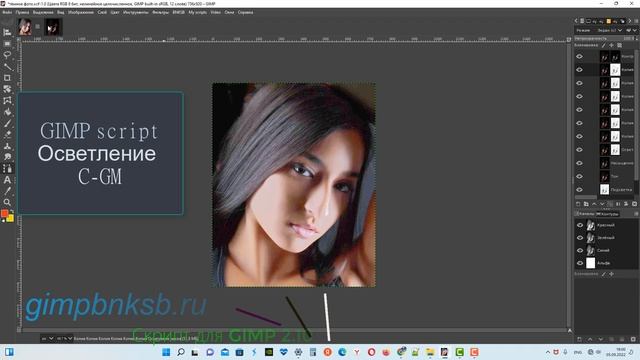Hide the Зелёный channel
This screenshot has width=640, height=360.
tap(580, 238)
